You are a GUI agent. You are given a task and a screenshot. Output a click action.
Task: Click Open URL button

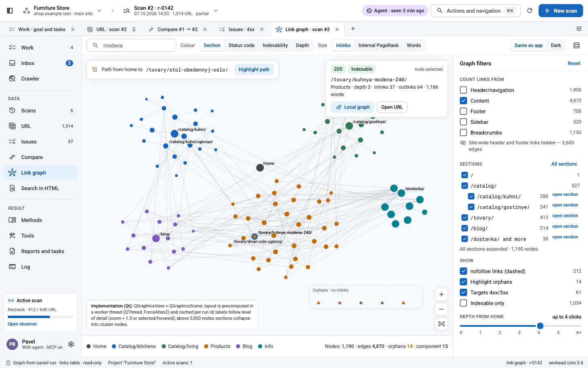(x=392, y=107)
